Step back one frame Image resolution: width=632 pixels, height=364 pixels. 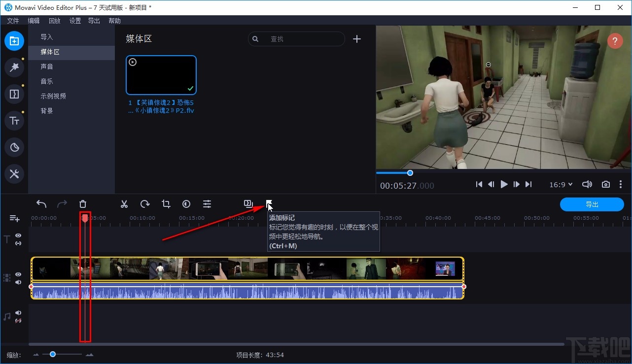pos(491,184)
